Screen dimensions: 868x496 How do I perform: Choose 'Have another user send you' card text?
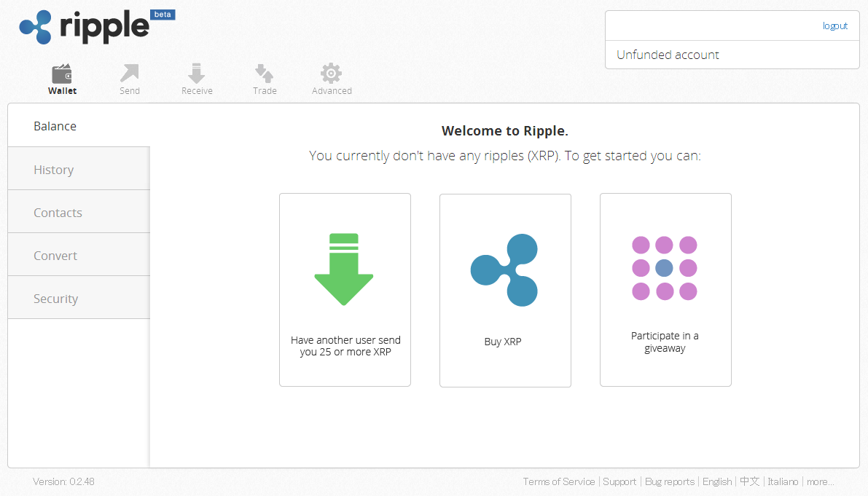pos(345,346)
